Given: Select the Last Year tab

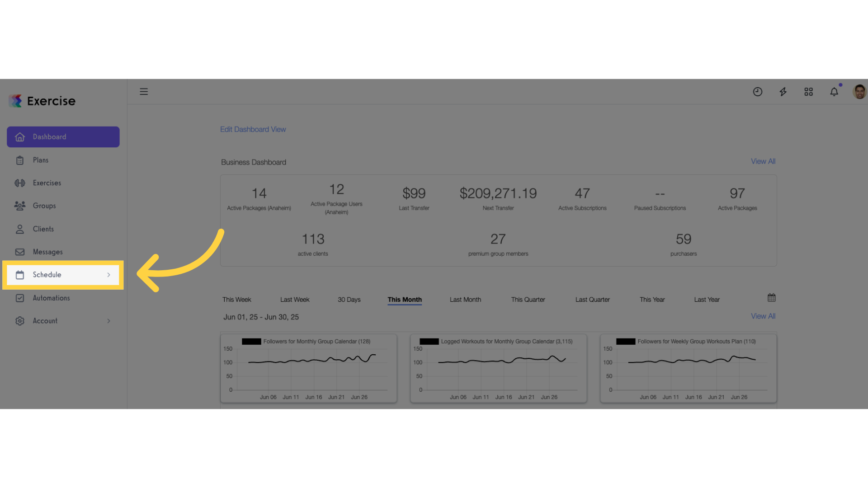Looking at the screenshot, I should (707, 300).
